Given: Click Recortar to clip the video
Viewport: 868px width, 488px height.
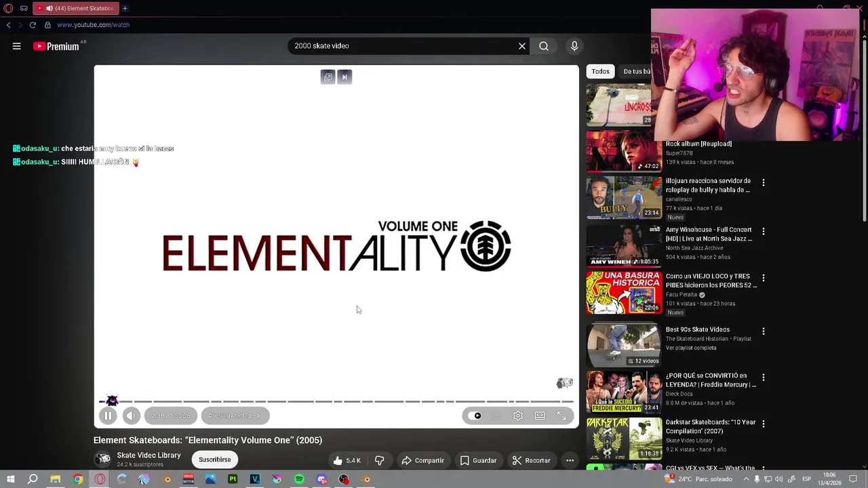Looking at the screenshot, I should [531, 460].
